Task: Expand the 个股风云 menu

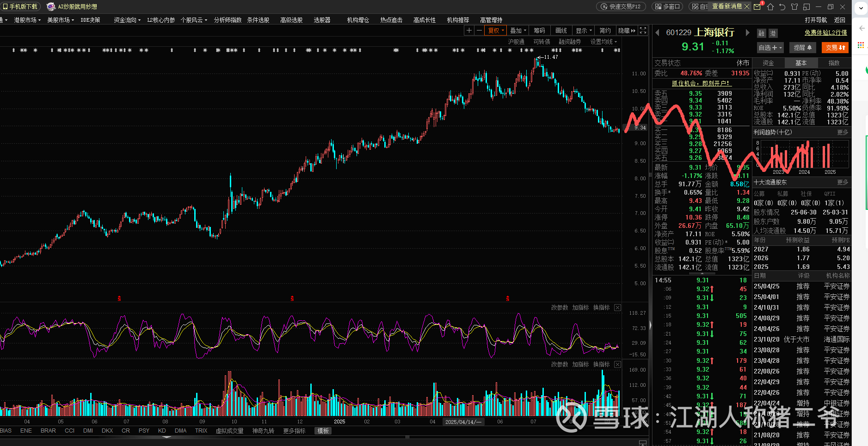Action: coord(194,20)
